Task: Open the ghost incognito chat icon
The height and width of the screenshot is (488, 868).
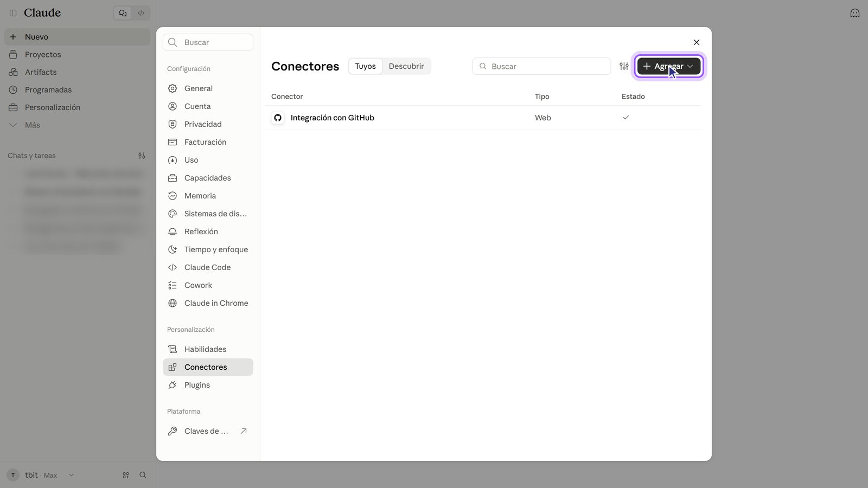Action: tap(855, 13)
